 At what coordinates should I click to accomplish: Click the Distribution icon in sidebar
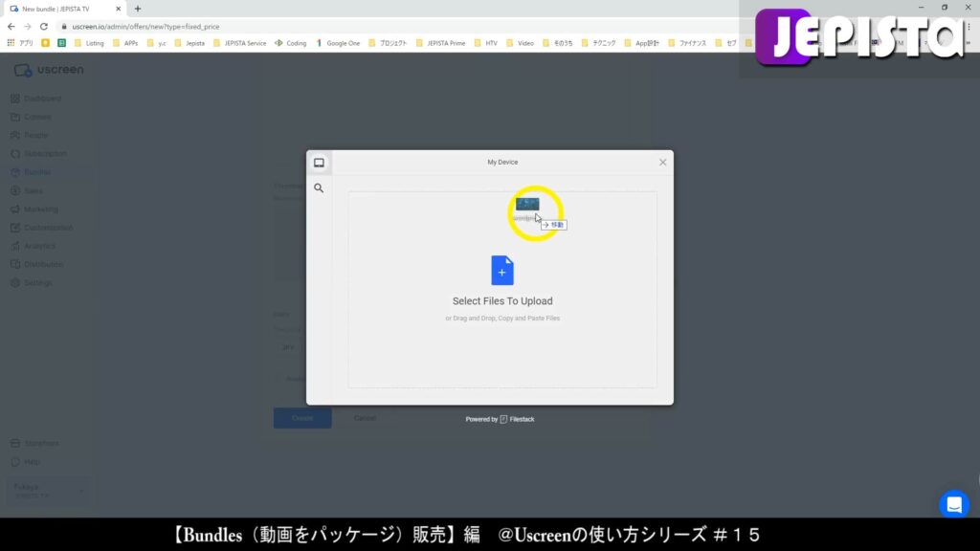pos(15,264)
